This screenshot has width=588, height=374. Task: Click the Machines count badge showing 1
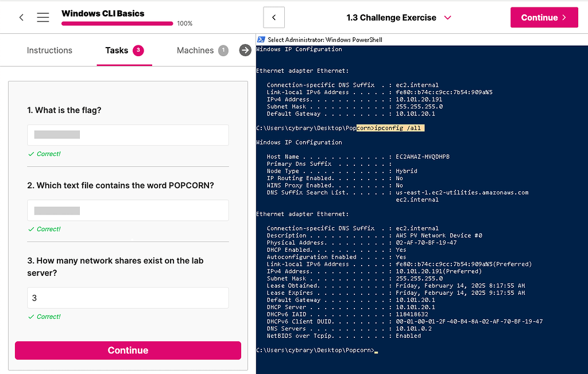coord(223,50)
